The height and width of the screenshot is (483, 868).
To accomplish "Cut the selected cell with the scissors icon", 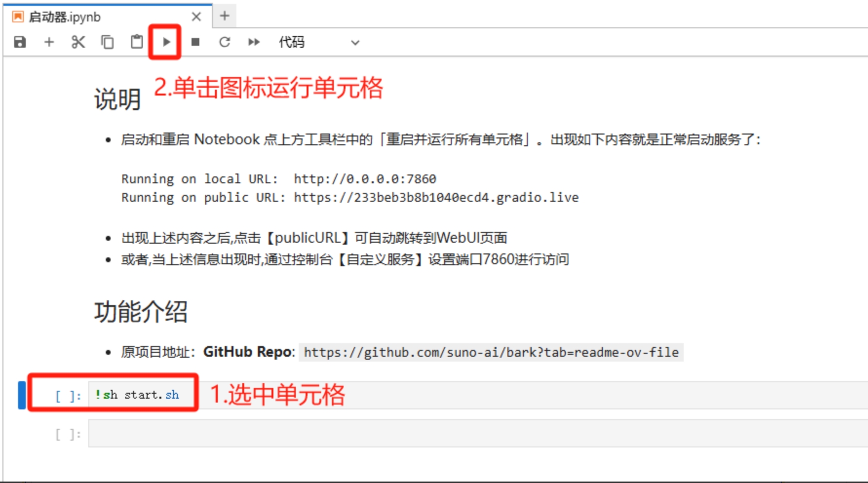I will [78, 42].
